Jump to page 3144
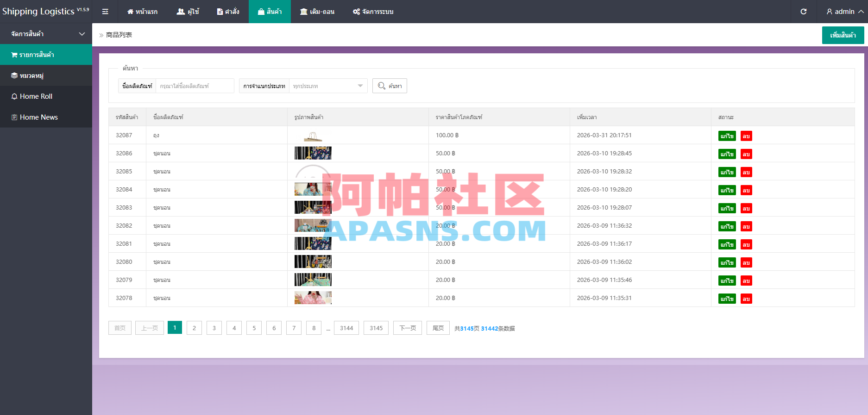Screen dimensions: 868x415 346,328
